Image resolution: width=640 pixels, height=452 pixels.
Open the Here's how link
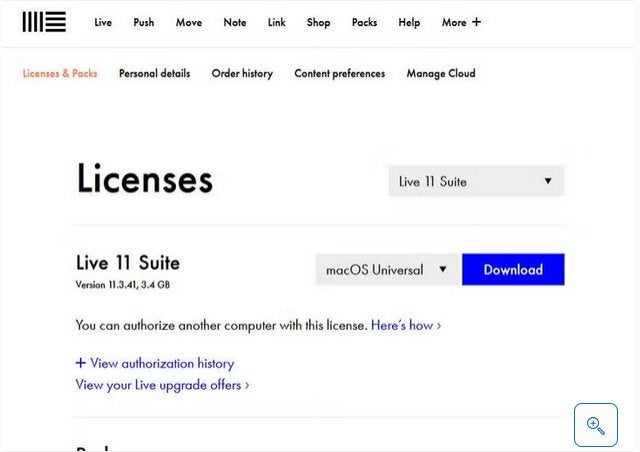point(406,325)
